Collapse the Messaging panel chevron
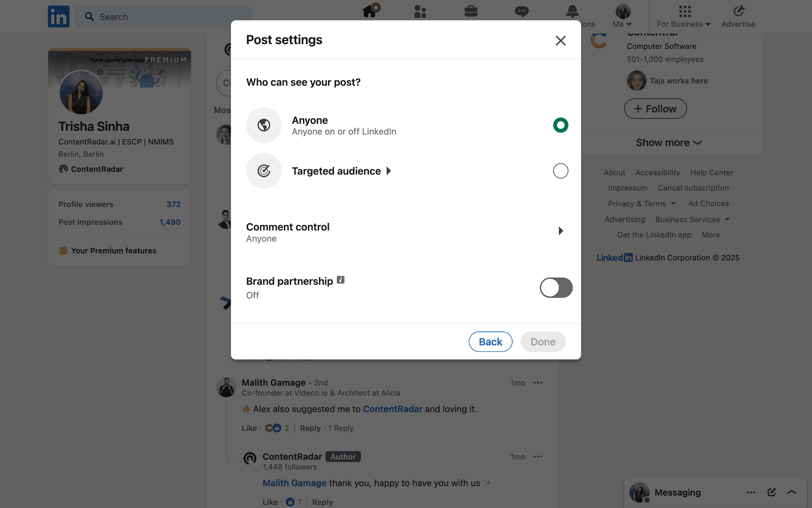Screen dimensions: 812x508 point(792,492)
